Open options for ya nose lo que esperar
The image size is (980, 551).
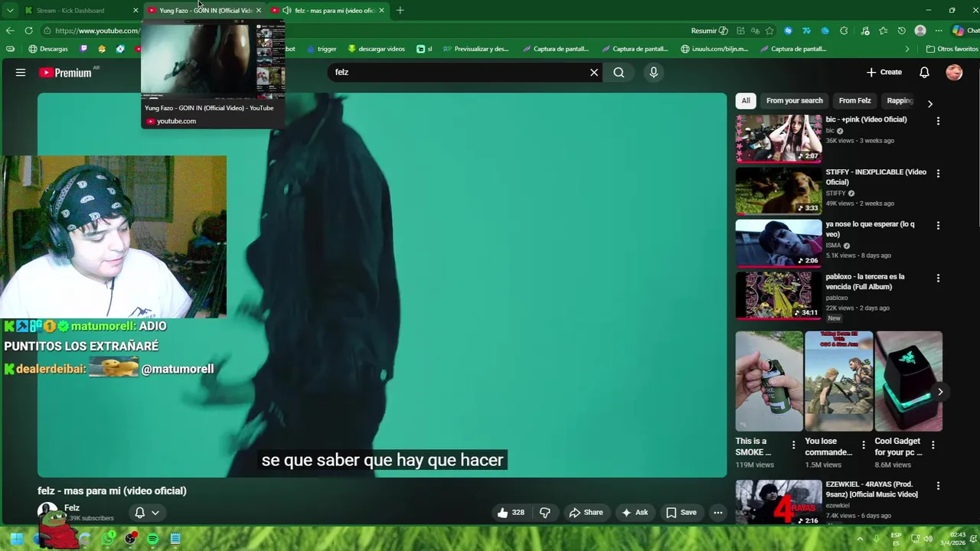[x=938, y=226]
